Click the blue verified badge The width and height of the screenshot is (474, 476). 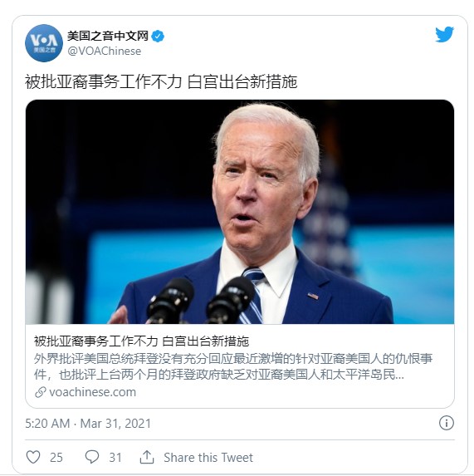click(158, 36)
